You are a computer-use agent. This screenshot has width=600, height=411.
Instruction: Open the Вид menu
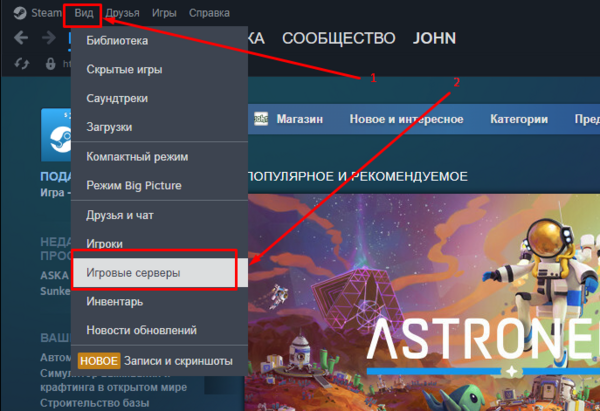(x=84, y=13)
